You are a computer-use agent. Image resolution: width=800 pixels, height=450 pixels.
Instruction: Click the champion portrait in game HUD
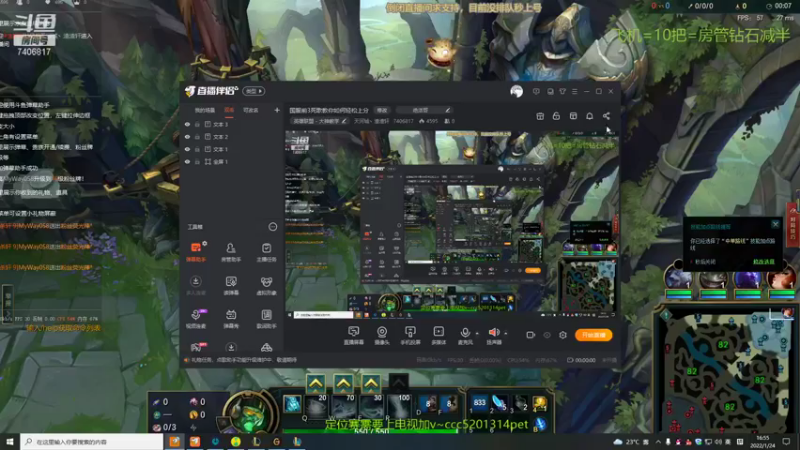click(x=249, y=412)
